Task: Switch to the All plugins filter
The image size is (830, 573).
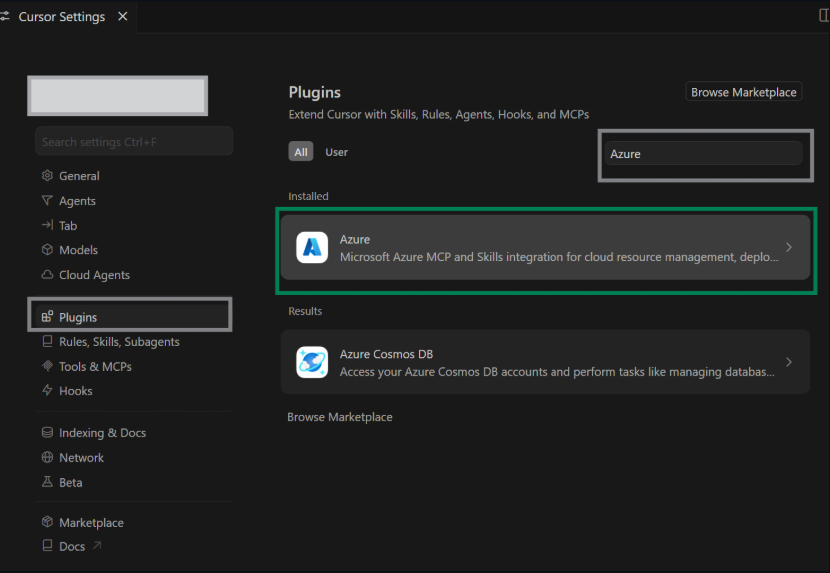Action: 301,152
